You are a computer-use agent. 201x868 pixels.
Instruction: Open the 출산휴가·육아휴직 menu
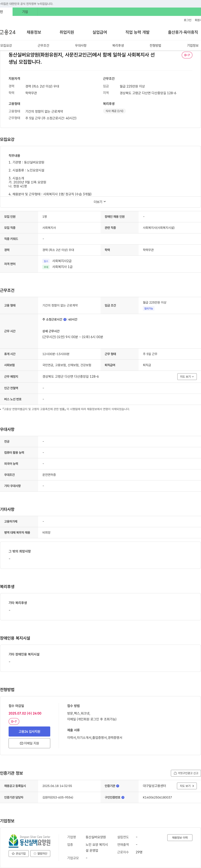[x=183, y=32]
